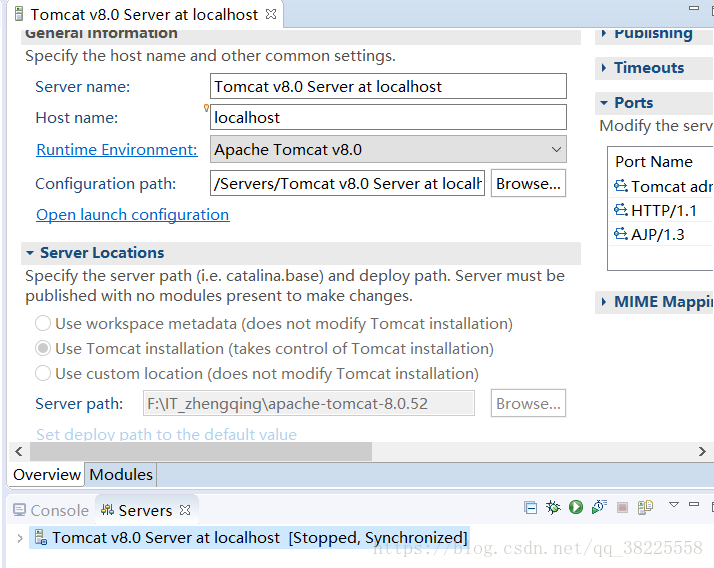Select Use custom location radio option
This screenshot has height=568, width=714.
tap(43, 374)
